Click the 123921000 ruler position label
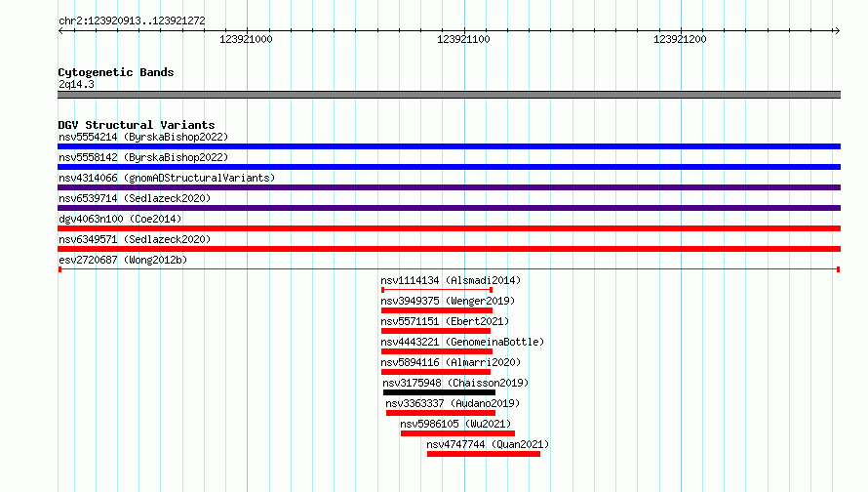Screen dimensions: 868x492 point(247,39)
